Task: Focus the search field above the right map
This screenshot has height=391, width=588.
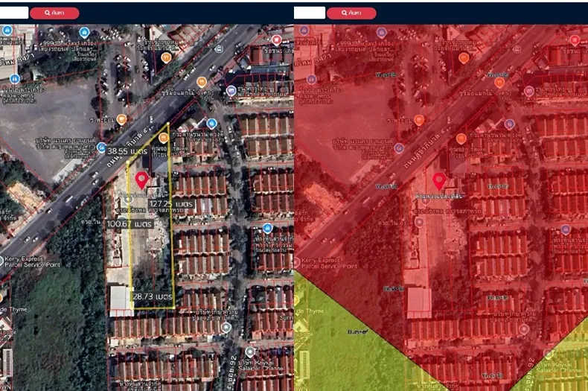Action: 310,13
